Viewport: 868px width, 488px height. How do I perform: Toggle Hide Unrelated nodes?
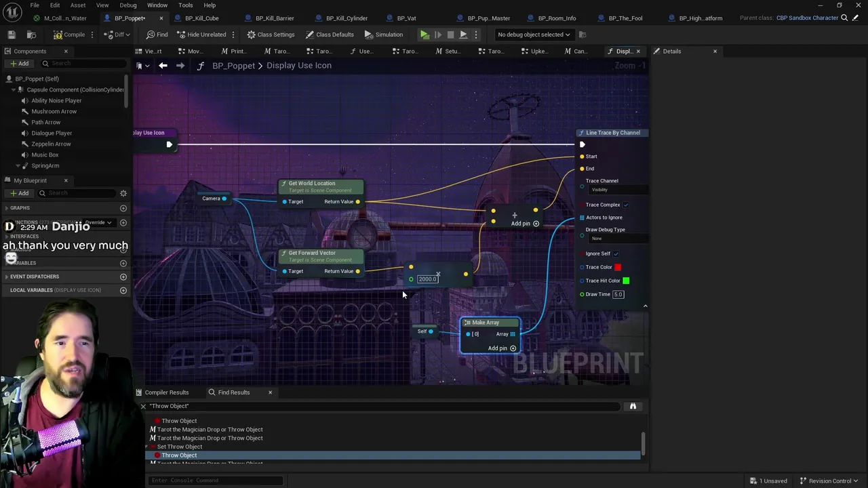click(201, 35)
